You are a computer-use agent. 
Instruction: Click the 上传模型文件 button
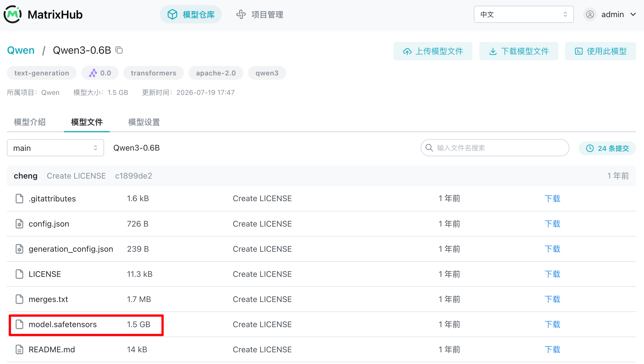pos(433,51)
